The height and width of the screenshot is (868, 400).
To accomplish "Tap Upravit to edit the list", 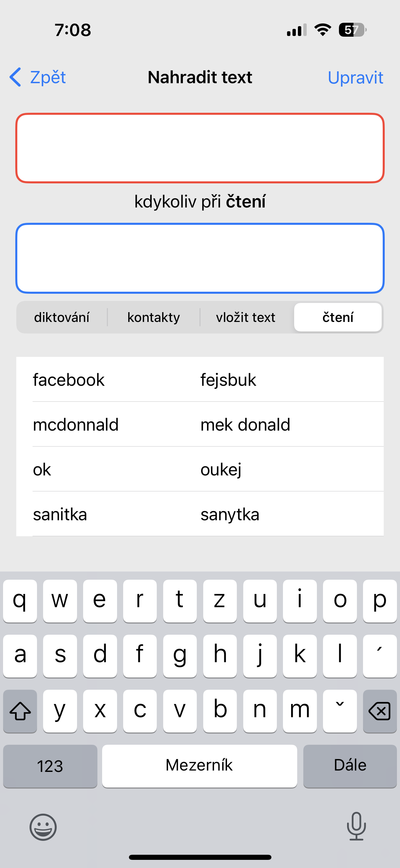I will tap(355, 77).
